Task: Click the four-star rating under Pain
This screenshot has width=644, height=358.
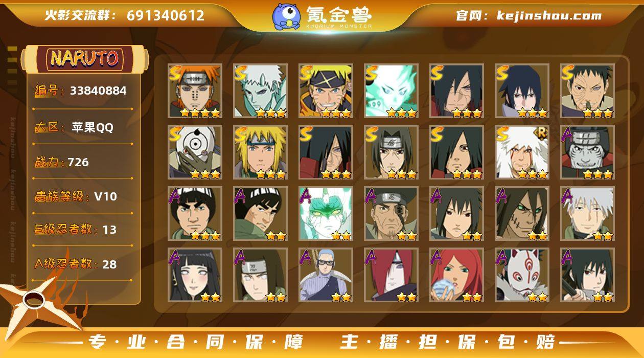Action: click(x=200, y=113)
